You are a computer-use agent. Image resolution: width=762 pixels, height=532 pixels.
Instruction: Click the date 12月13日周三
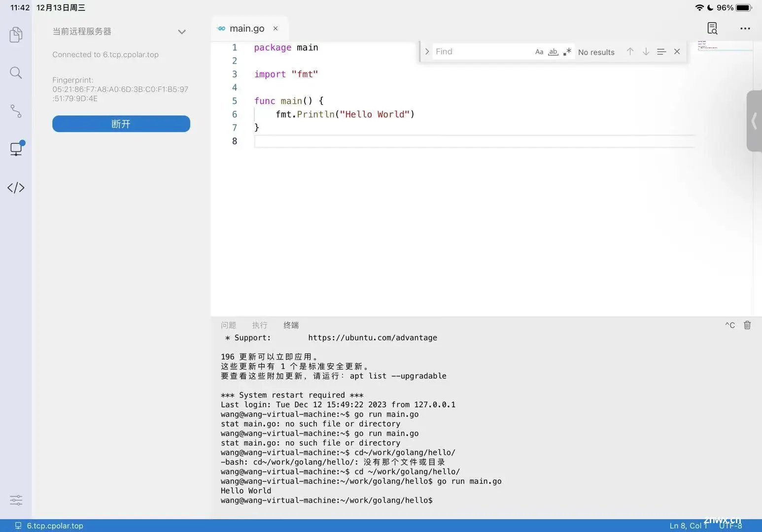61,7
